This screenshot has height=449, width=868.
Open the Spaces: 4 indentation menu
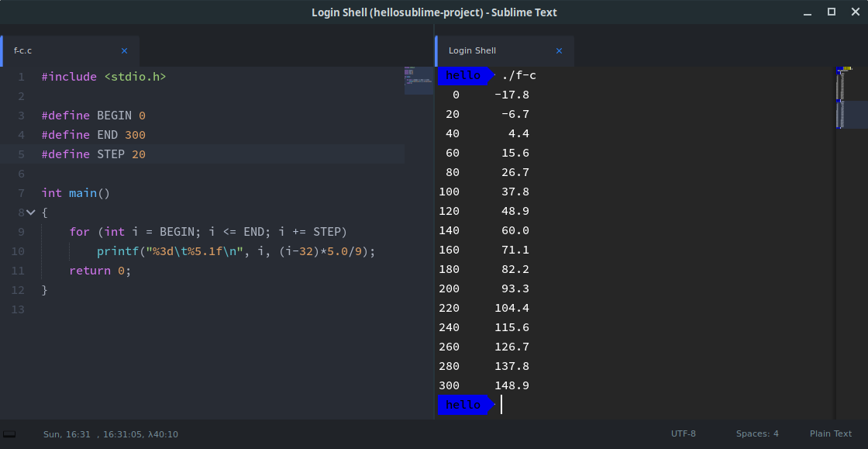(x=757, y=434)
